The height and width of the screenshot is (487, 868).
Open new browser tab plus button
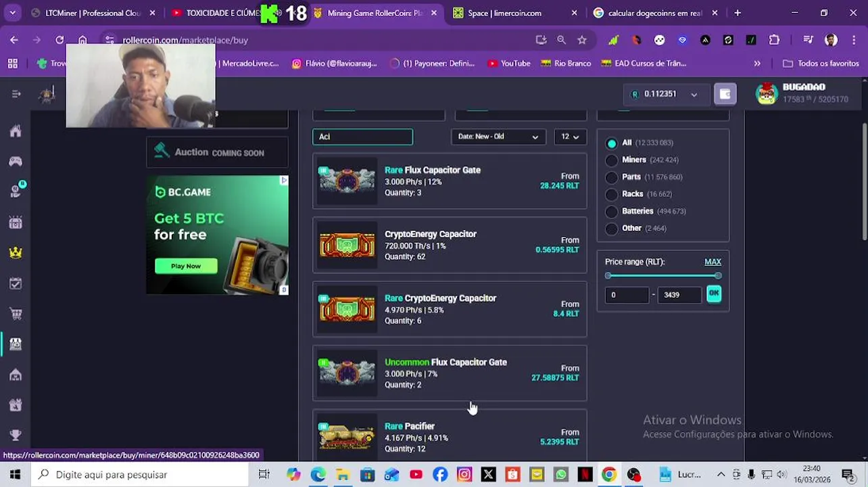[738, 13]
